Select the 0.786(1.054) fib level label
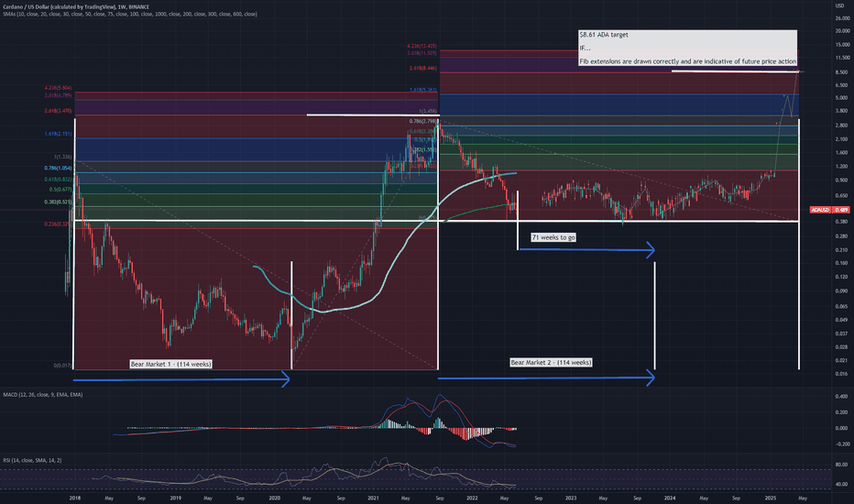854x504 pixels. [x=59, y=169]
